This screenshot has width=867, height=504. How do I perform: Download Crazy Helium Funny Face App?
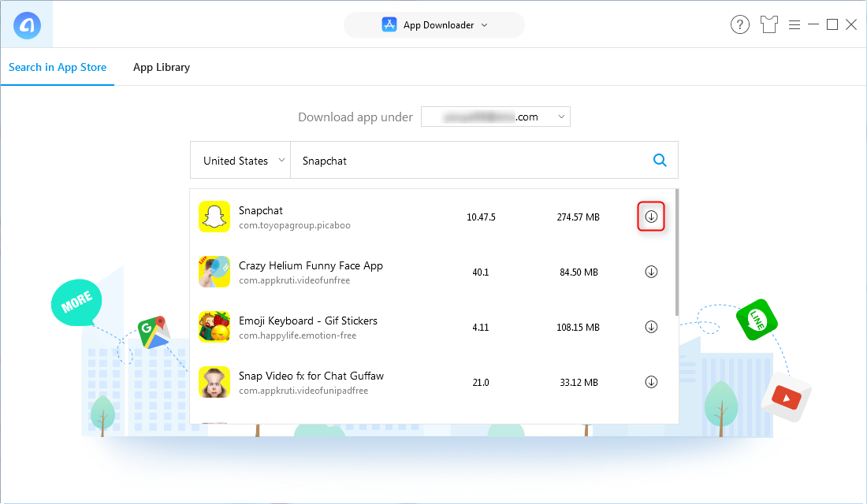click(651, 272)
